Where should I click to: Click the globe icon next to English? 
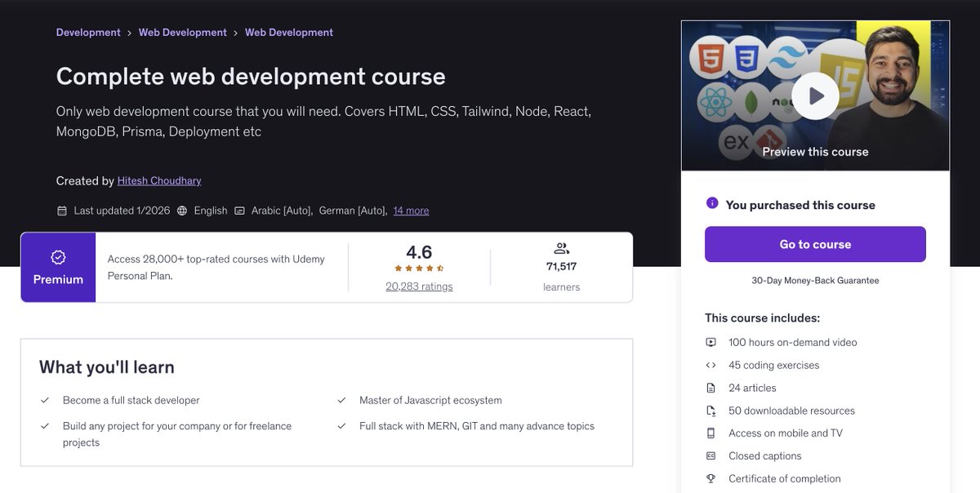click(181, 210)
